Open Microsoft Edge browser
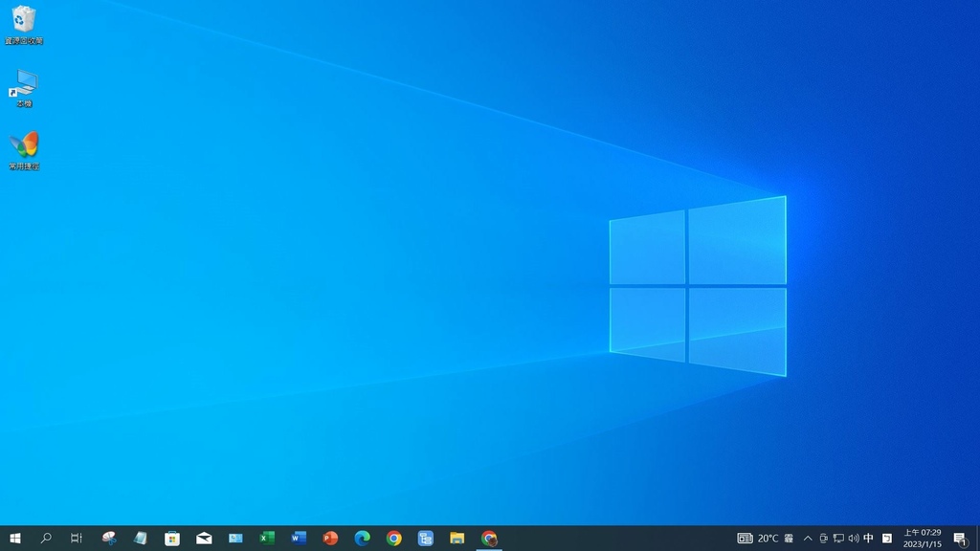980x551 pixels. tap(362, 538)
